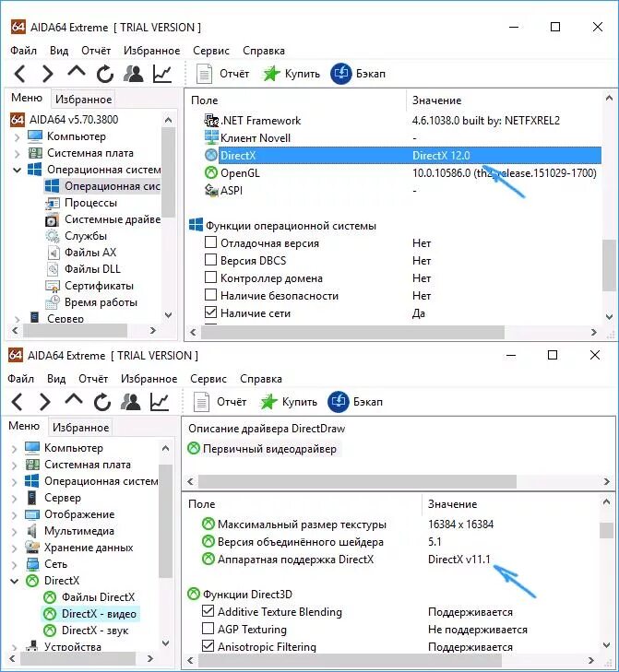Open the graph icon in top window toolbar
The image size is (619, 672).
pyautogui.click(x=162, y=74)
